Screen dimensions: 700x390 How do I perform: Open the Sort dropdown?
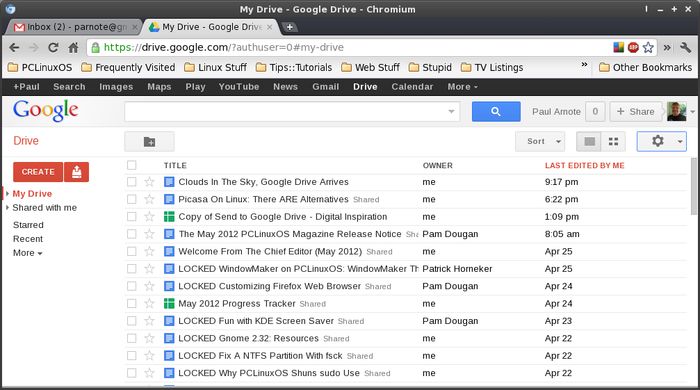pos(540,142)
